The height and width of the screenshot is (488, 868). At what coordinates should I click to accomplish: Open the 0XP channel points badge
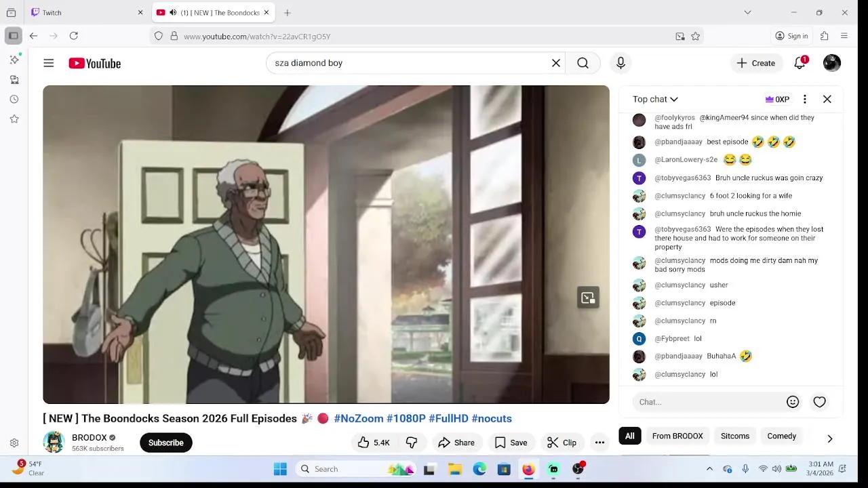[777, 99]
